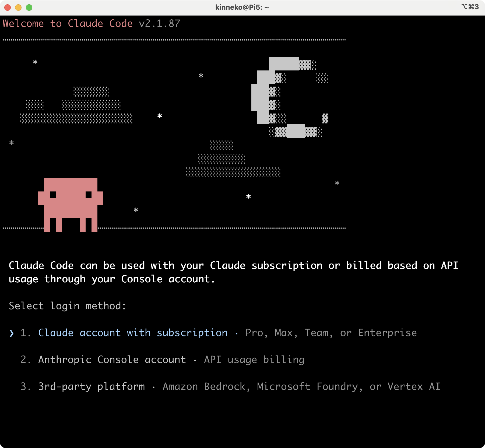Click the 'Select login method:' prompt text
This screenshot has height=448, width=485.
(67, 306)
